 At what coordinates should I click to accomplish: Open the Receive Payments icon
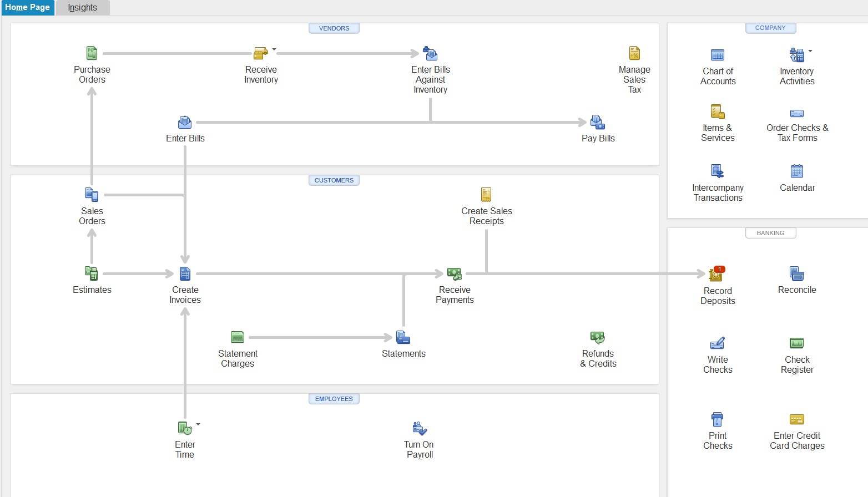click(x=455, y=273)
